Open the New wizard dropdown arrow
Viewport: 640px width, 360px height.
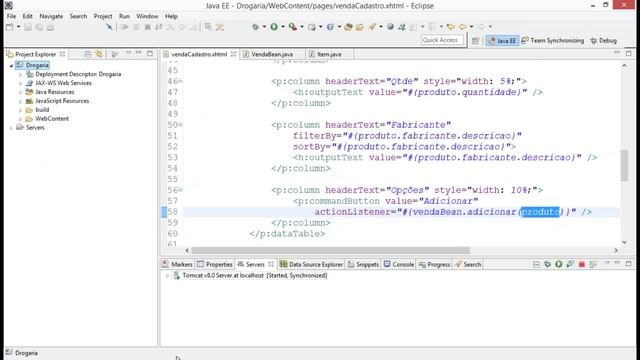pyautogui.click(x=18, y=27)
